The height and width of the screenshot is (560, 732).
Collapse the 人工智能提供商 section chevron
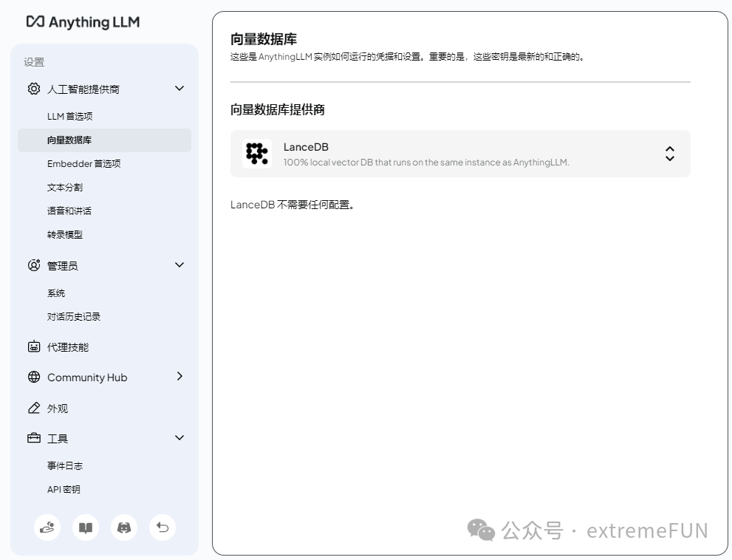point(179,88)
